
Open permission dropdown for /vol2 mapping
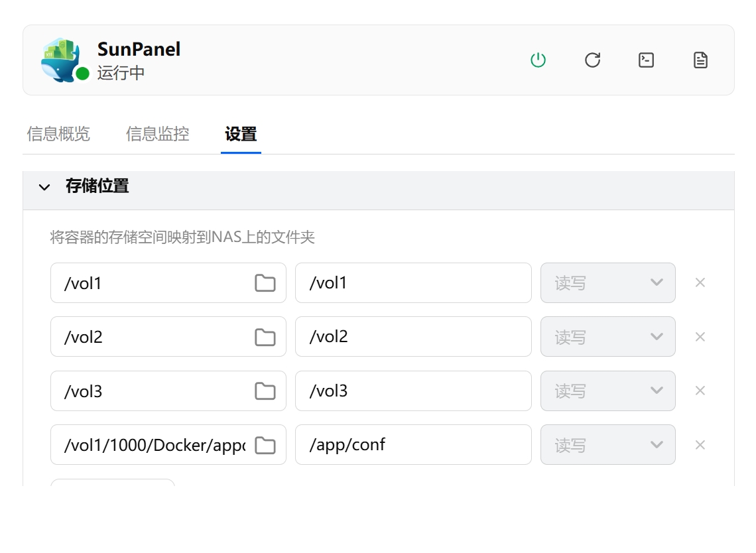tap(608, 338)
